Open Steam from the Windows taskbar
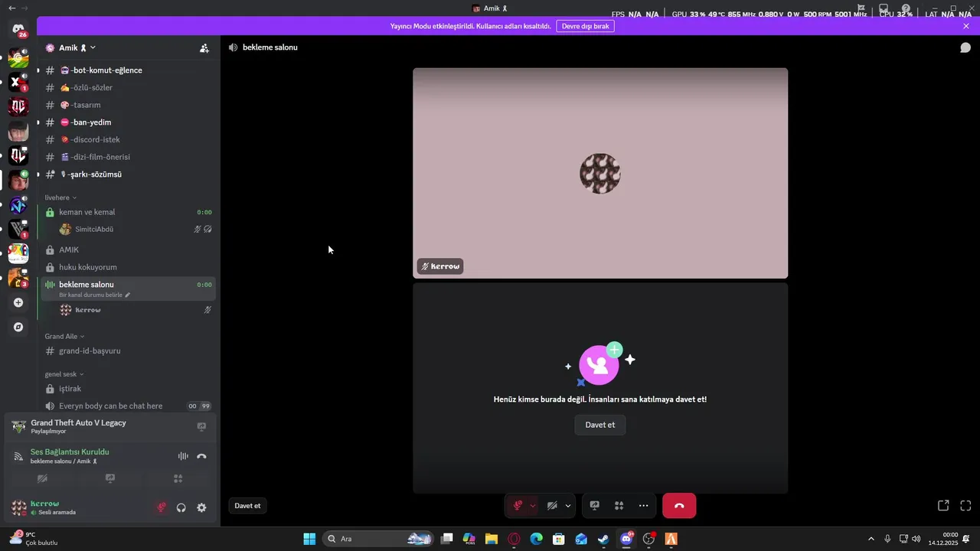Screen dimensions: 980x551 603,539
